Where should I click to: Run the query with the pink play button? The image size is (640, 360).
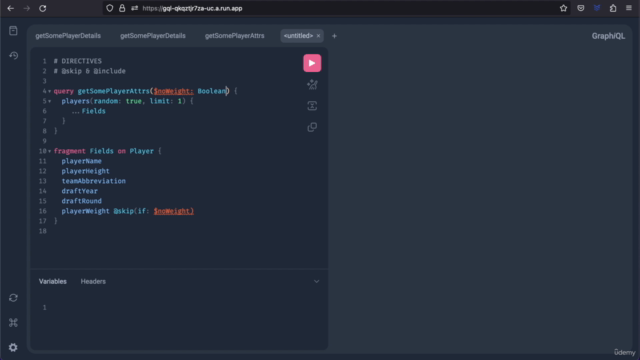tap(312, 63)
